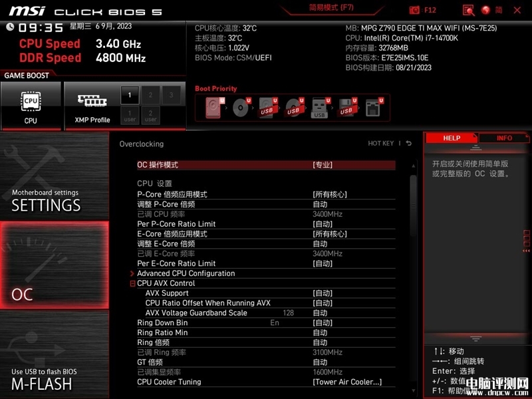Select the USB hard disk boot icon

(268, 108)
